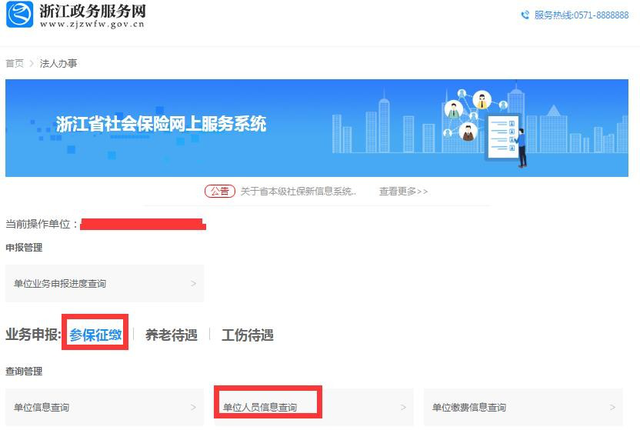
Task: Click the Zhejiang government service logo icon
Action: click(x=20, y=14)
